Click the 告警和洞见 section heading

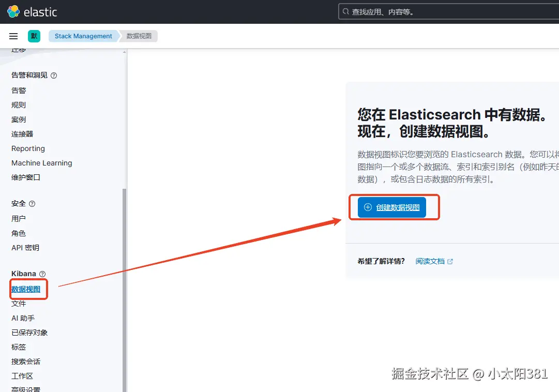[29, 76]
